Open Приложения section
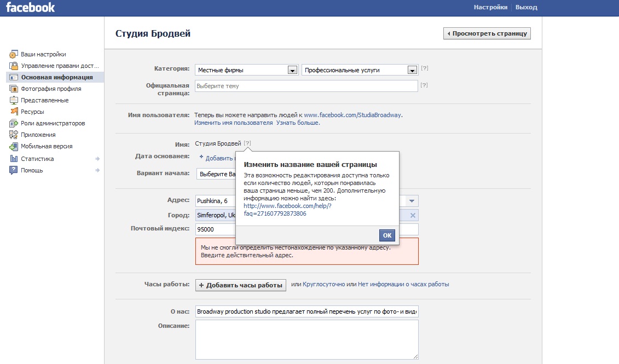This screenshot has height=364, width=619. point(38,134)
